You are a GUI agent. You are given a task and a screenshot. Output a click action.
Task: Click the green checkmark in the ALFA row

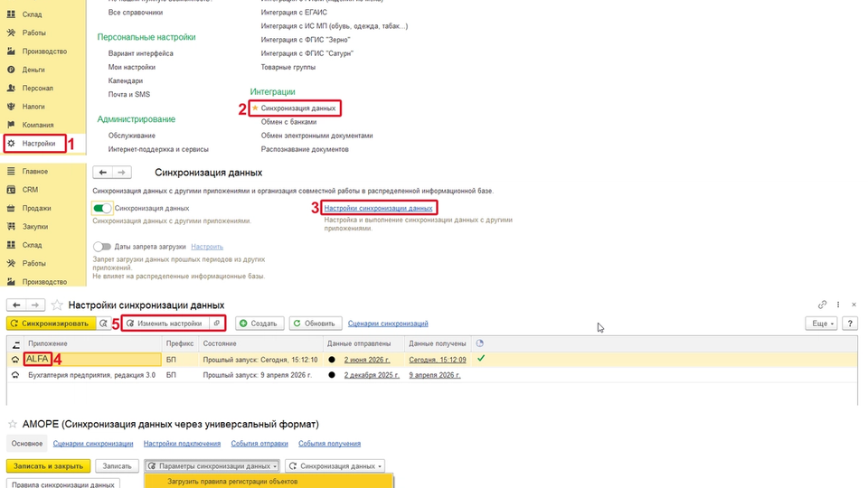coord(481,359)
